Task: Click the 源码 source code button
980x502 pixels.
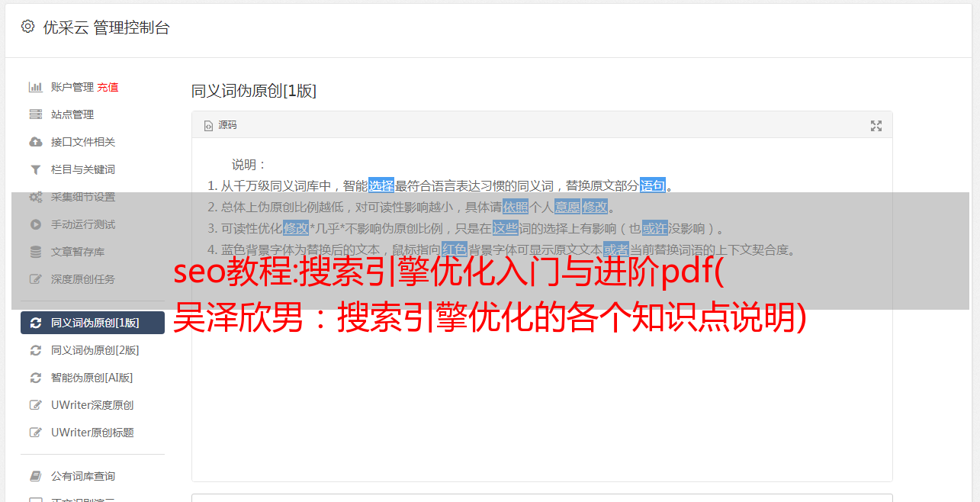Action: coord(220,125)
